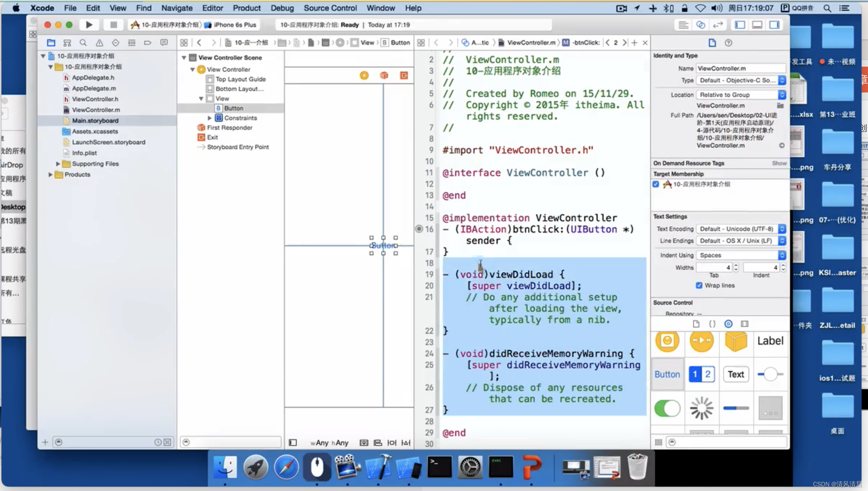Close the assistant editor pane

point(645,43)
